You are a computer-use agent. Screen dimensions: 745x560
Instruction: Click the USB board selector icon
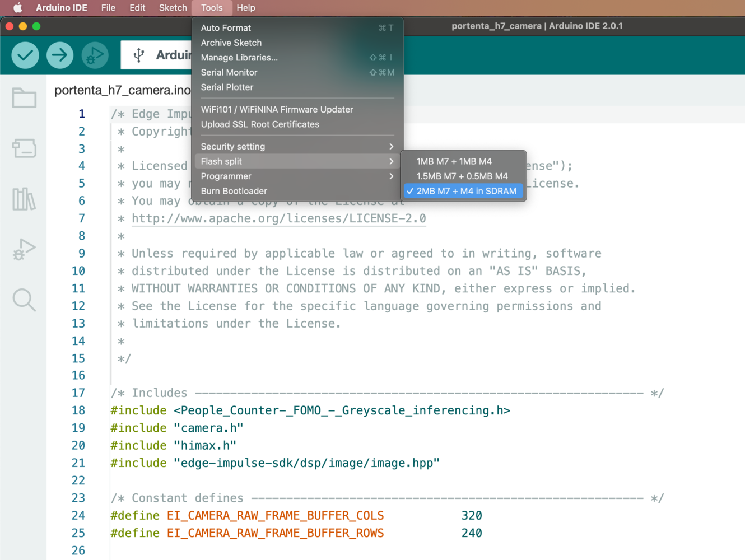(139, 55)
